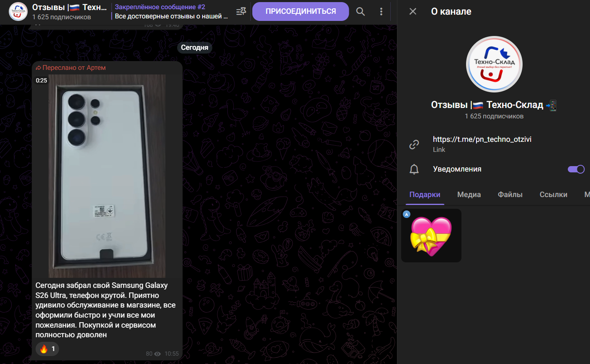Screen dimensions: 590x364
Task: Click the pinned messages list icon
Action: pos(241,12)
